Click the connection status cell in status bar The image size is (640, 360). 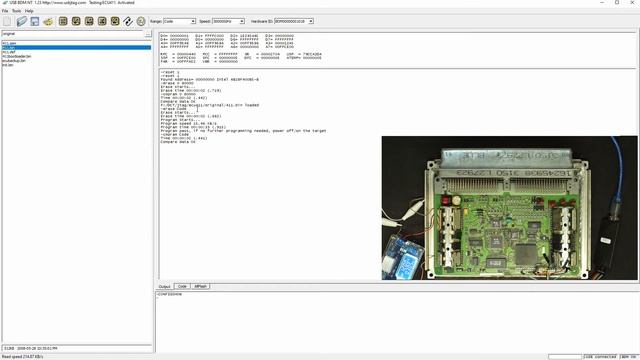point(600,357)
